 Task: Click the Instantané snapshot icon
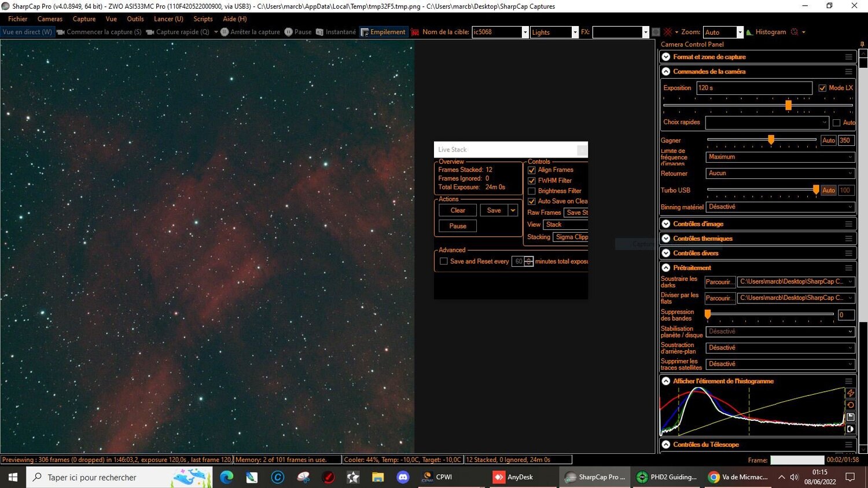tap(319, 32)
